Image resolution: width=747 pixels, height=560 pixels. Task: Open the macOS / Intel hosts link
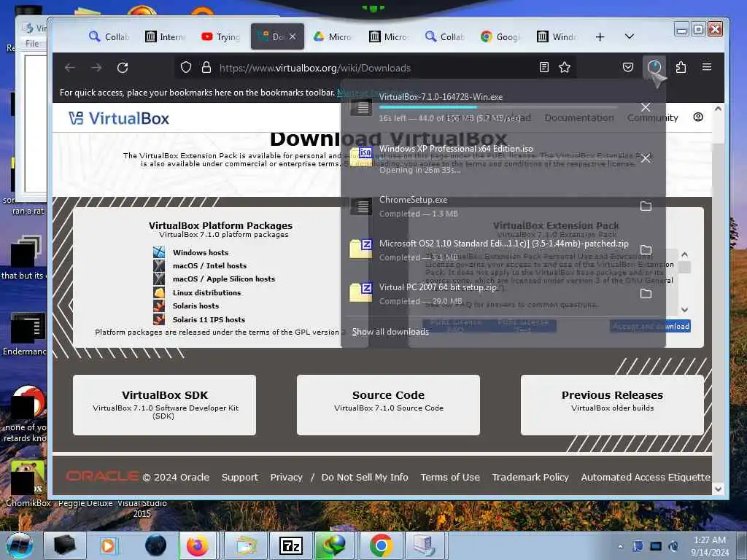pos(209,265)
